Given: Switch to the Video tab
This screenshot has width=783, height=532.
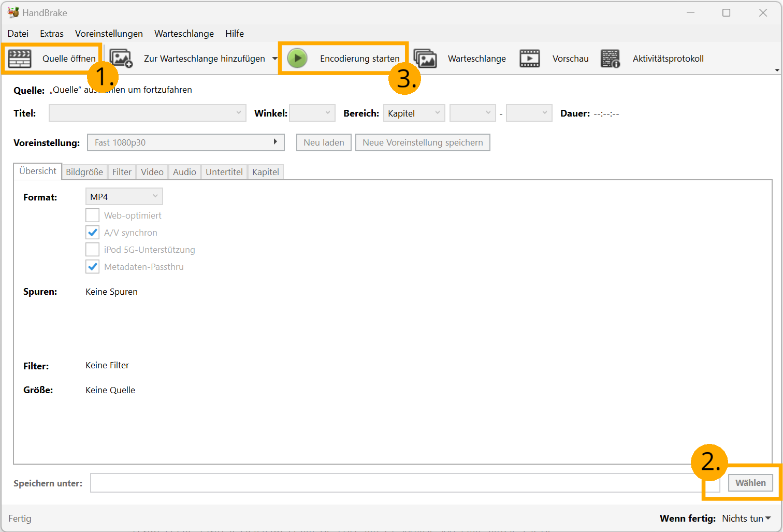Looking at the screenshot, I should 152,172.
